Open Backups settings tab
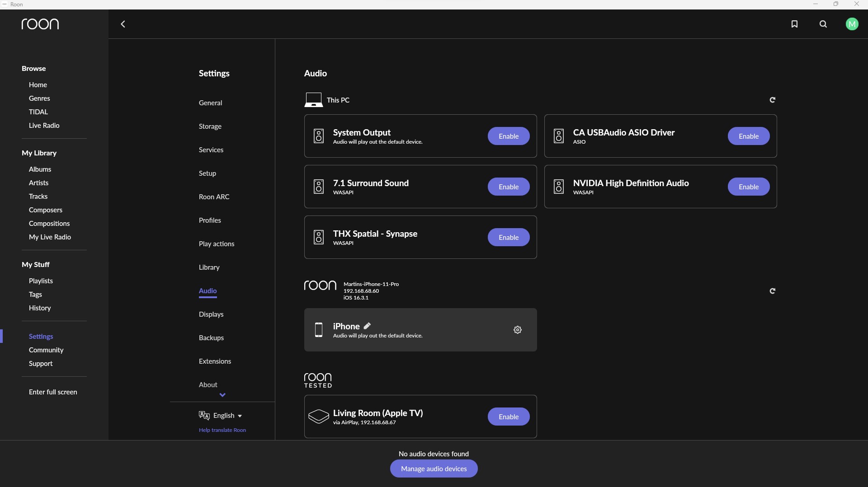This screenshot has width=868, height=487. tap(211, 338)
